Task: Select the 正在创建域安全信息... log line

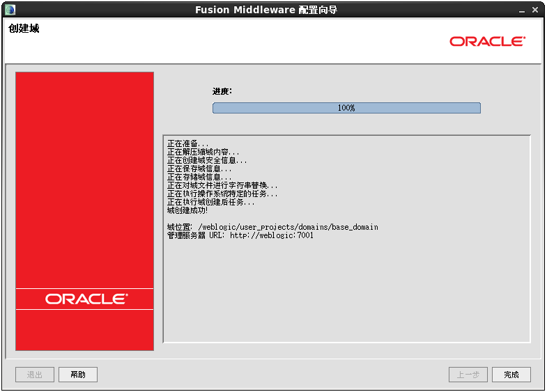Action: [207, 160]
